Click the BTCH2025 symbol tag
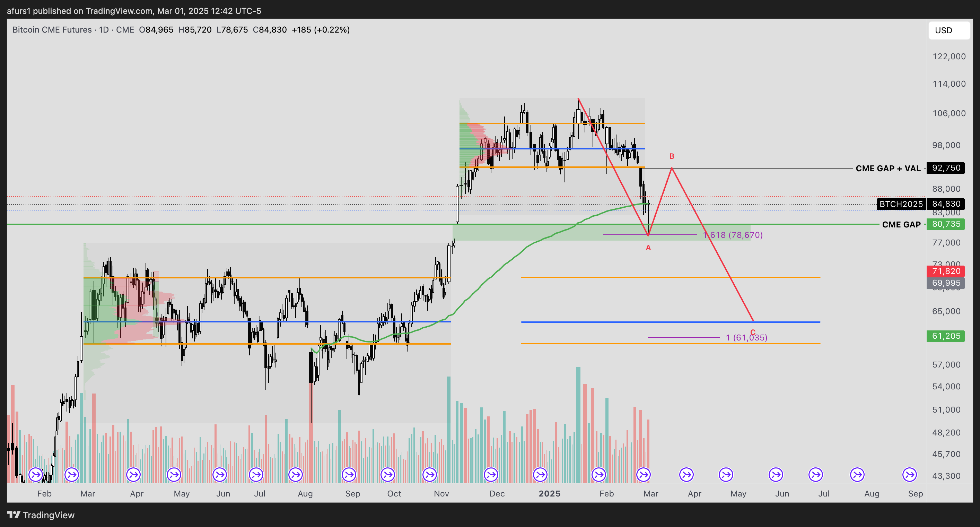 point(901,204)
